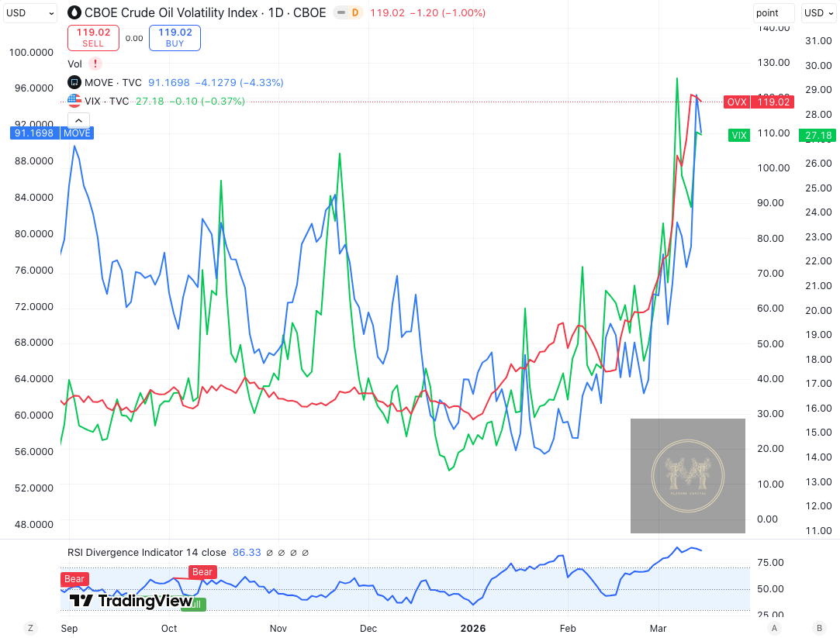Screen dimensions: 840x638
Task: Click the orange D data-delay badge
Action: 354,12
